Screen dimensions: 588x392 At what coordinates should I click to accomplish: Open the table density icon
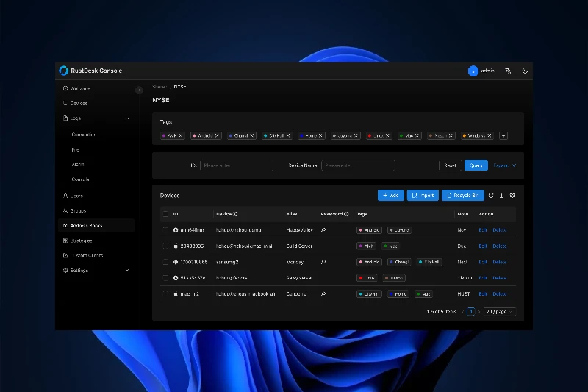pos(501,196)
